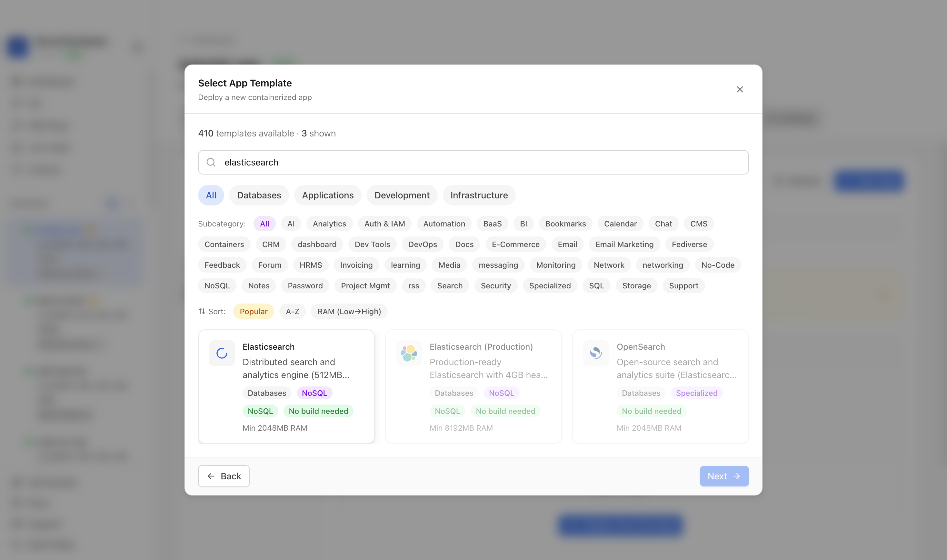The width and height of the screenshot is (947, 560).
Task: Select the Databases category tab
Action: (x=259, y=195)
